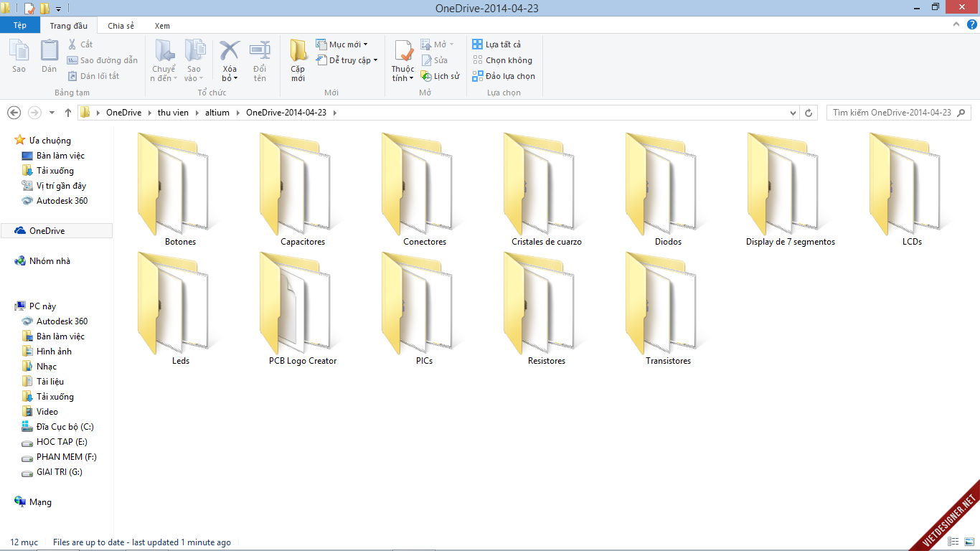Select the Botones folder

point(180,190)
